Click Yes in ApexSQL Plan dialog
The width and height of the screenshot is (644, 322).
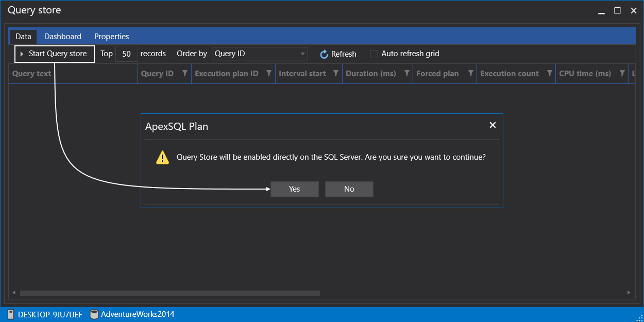click(x=295, y=189)
